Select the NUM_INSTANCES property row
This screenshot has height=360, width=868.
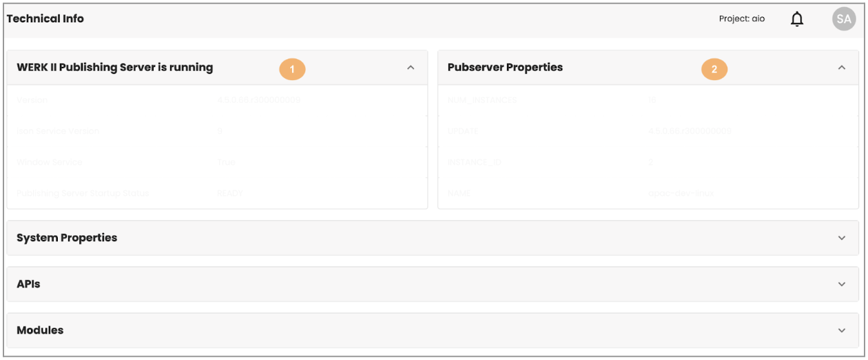(482, 100)
